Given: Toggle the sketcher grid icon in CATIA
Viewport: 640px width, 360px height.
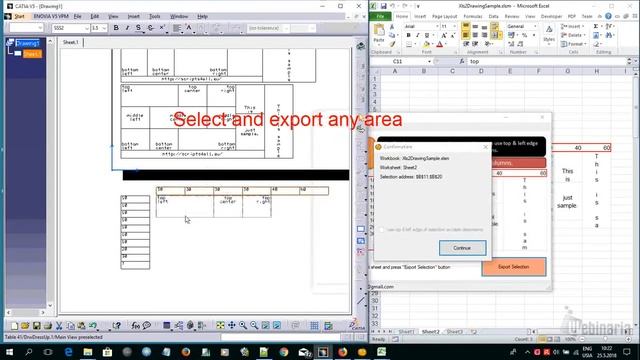Looking at the screenshot, I should pos(314,325).
